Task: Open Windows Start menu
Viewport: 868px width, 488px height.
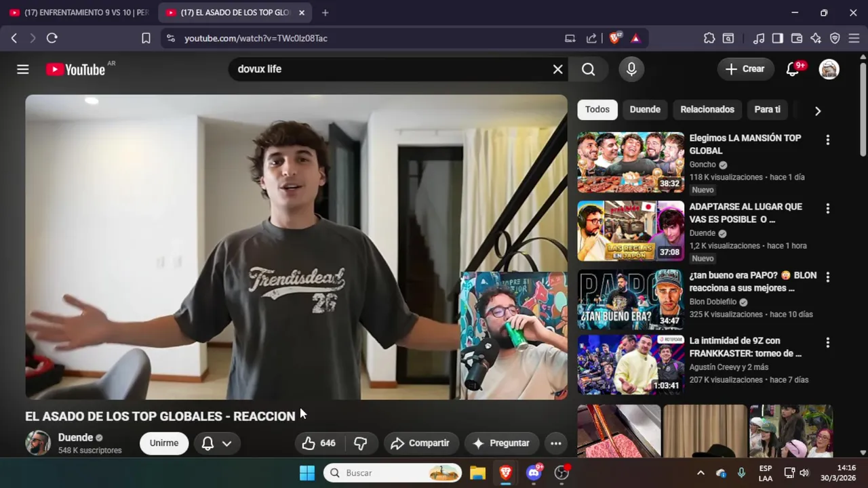Action: pyautogui.click(x=307, y=473)
